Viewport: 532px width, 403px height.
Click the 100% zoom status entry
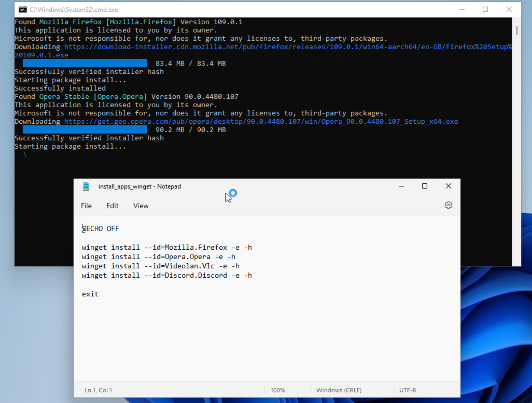(x=278, y=390)
